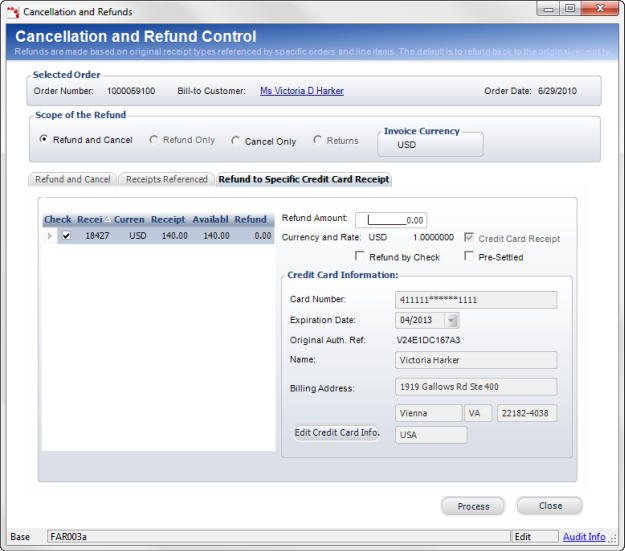Image resolution: width=625 pixels, height=551 pixels.
Task: Expand the receipt row arrow indicator
Action: point(49,236)
